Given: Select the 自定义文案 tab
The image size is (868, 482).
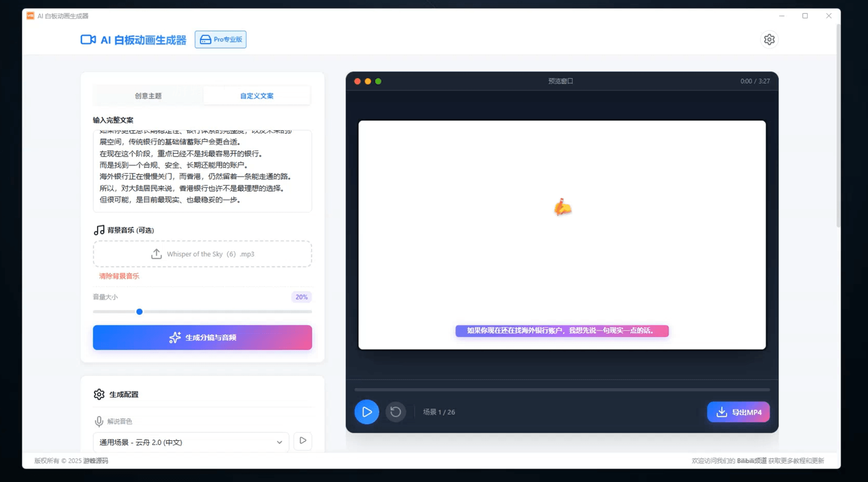Looking at the screenshot, I should click(257, 96).
